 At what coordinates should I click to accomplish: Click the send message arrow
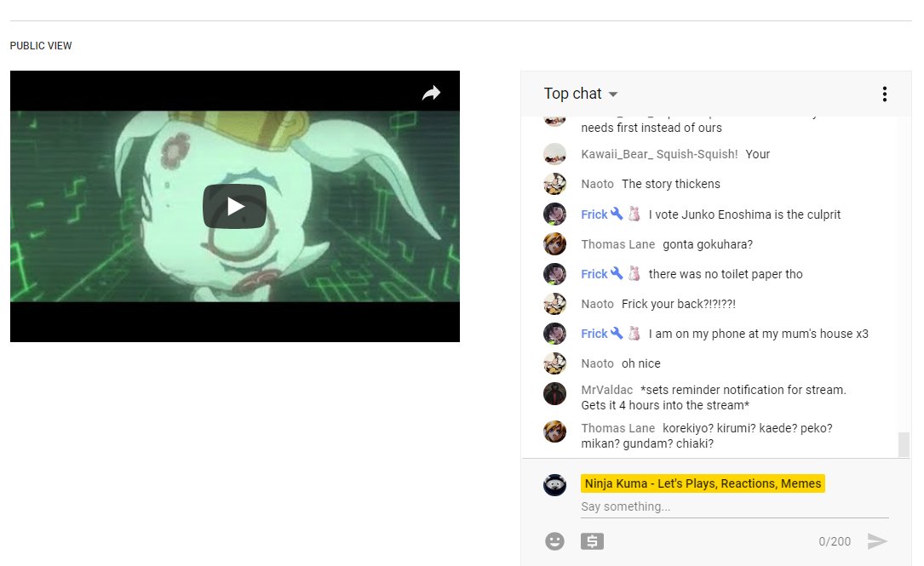[877, 541]
